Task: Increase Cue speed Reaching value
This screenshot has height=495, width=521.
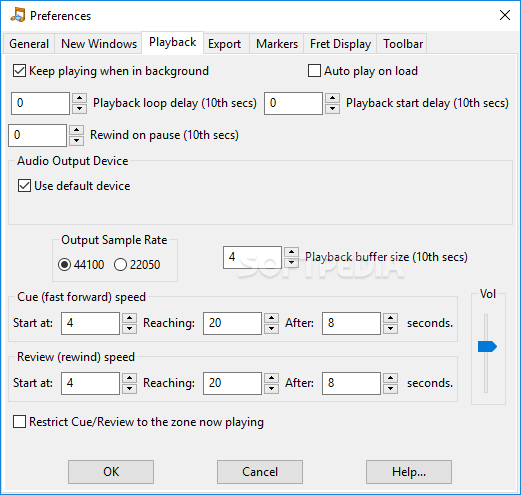Action: [x=271, y=318]
